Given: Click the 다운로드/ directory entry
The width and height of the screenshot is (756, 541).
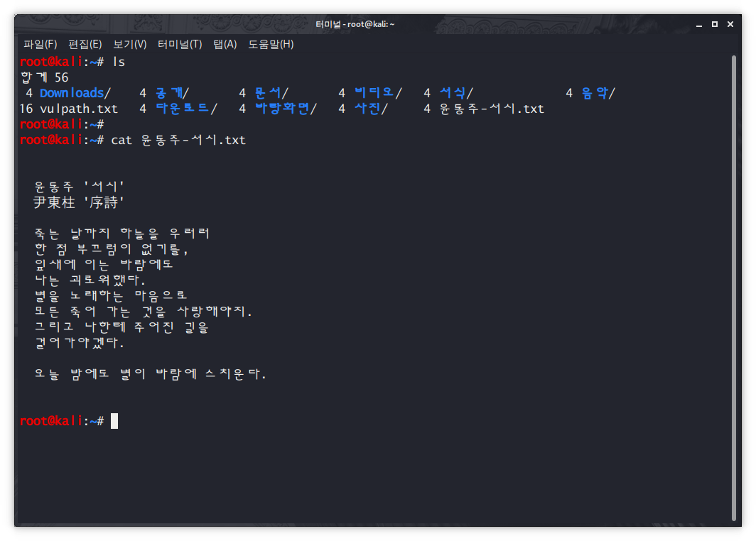Looking at the screenshot, I should (187, 109).
